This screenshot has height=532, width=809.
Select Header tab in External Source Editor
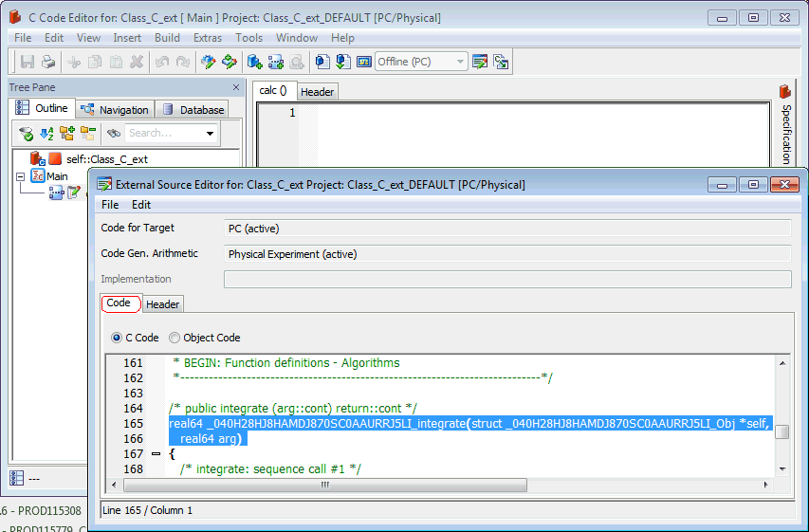(162, 304)
